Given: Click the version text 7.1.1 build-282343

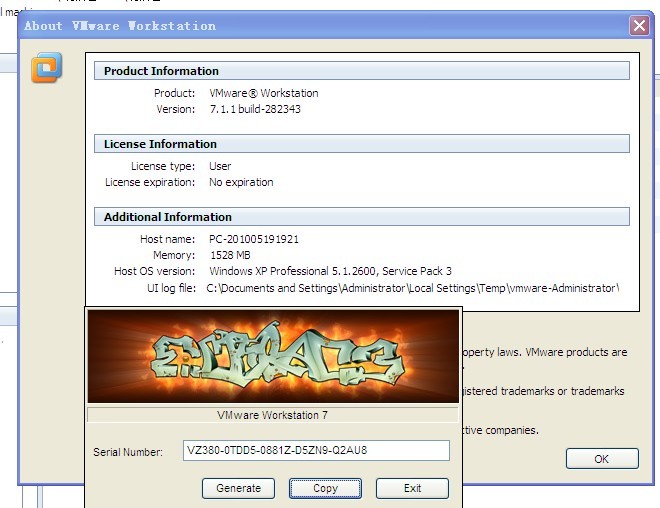Looking at the screenshot, I should click(255, 109).
